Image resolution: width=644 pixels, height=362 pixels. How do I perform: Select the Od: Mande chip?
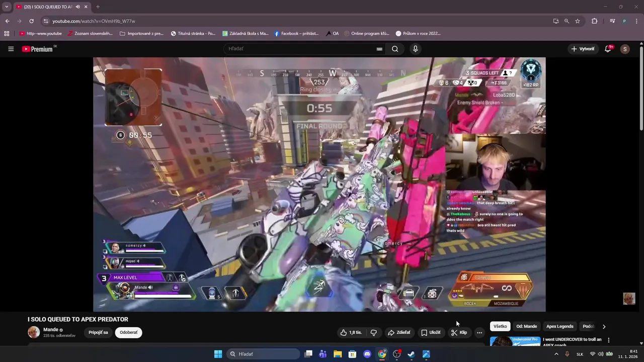point(527,326)
